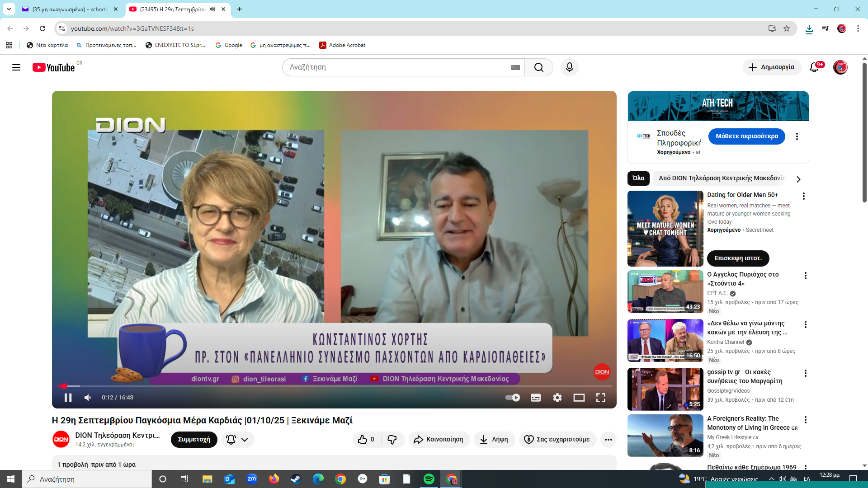Select the 'Όλα' filter chip
Screen dimensions: 868x488
tap(638, 178)
